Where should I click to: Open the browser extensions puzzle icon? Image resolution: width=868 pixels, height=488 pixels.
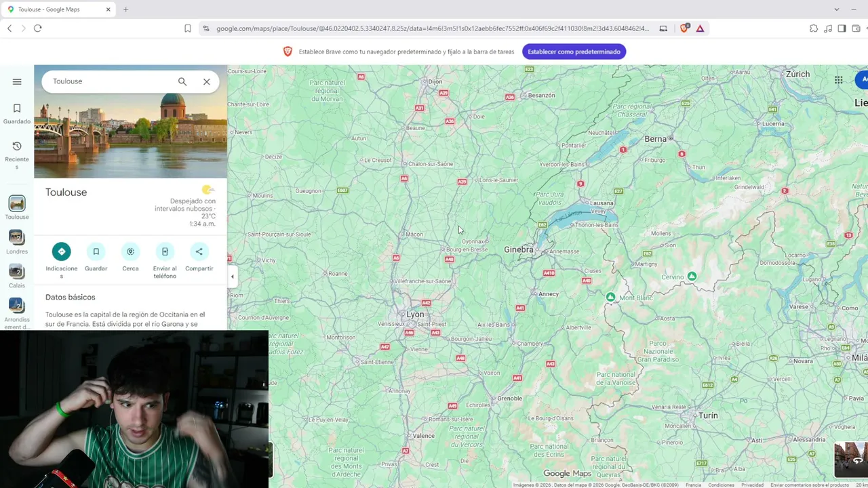[814, 28]
